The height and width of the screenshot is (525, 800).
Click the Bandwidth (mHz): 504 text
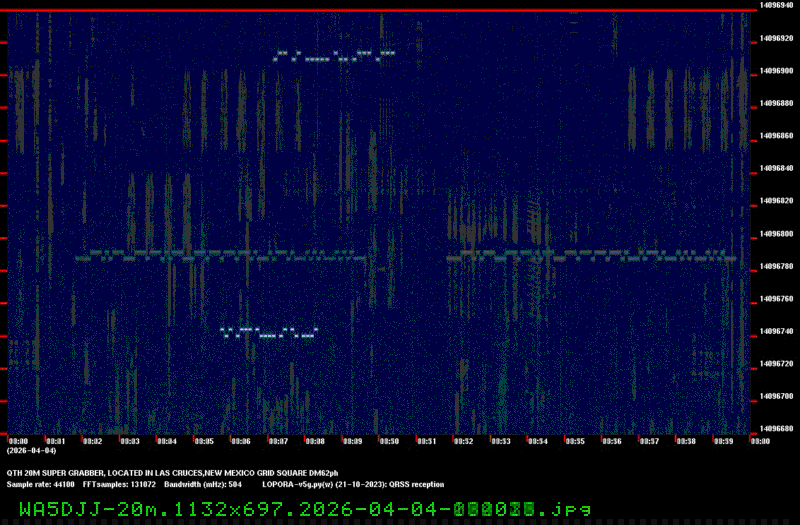click(203, 485)
